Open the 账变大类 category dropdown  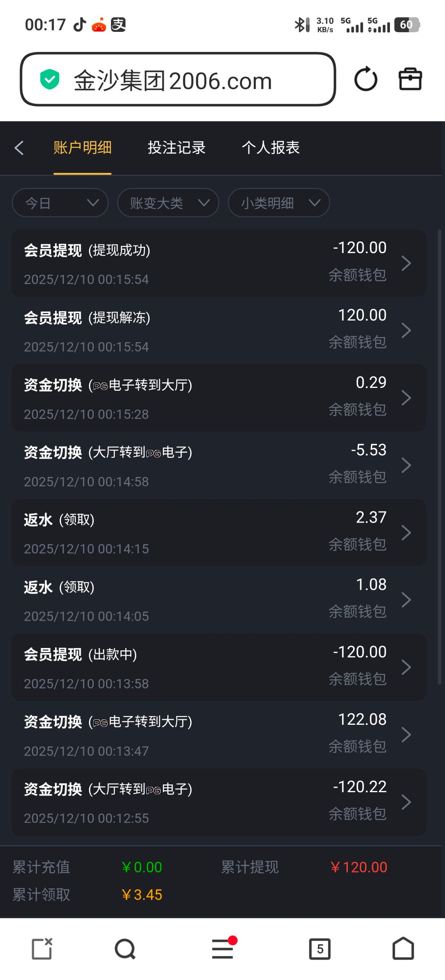click(x=168, y=203)
